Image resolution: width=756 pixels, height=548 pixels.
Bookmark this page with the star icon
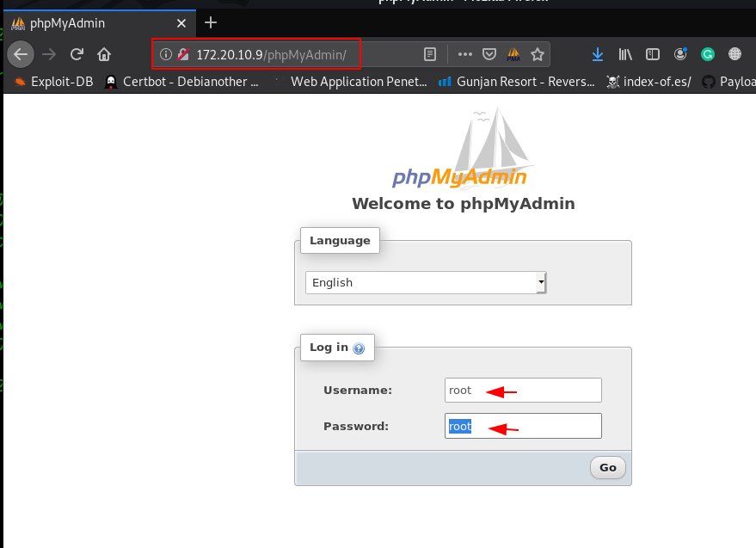tap(537, 54)
